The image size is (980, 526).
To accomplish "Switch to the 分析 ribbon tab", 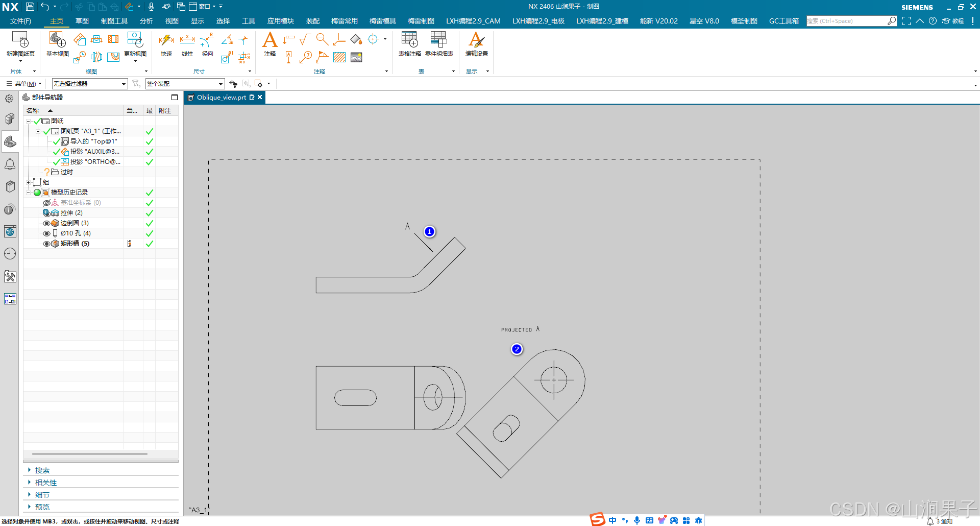I will pyautogui.click(x=146, y=21).
